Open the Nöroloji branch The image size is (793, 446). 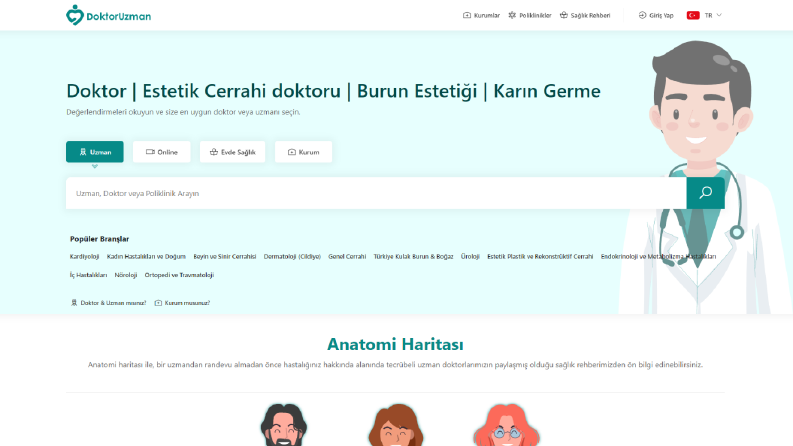[126, 275]
